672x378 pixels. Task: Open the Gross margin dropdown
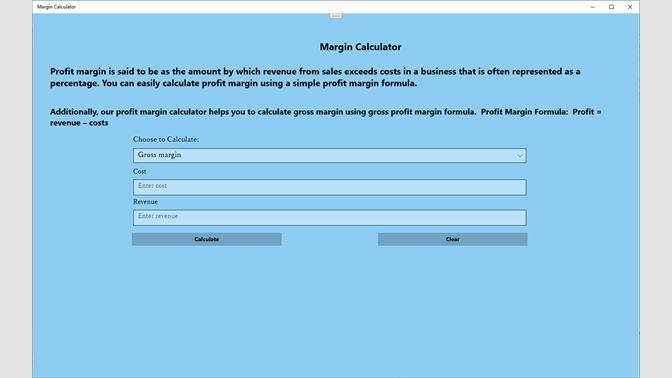point(330,155)
